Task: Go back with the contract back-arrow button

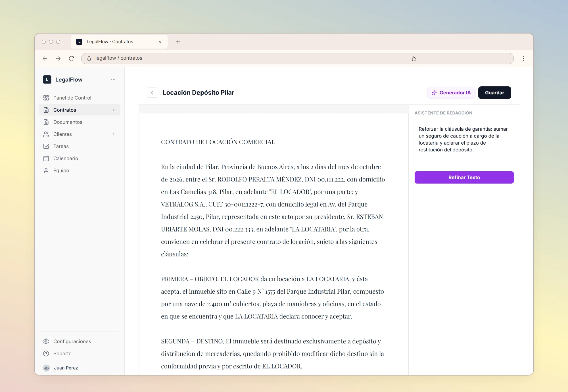Action: coord(152,93)
